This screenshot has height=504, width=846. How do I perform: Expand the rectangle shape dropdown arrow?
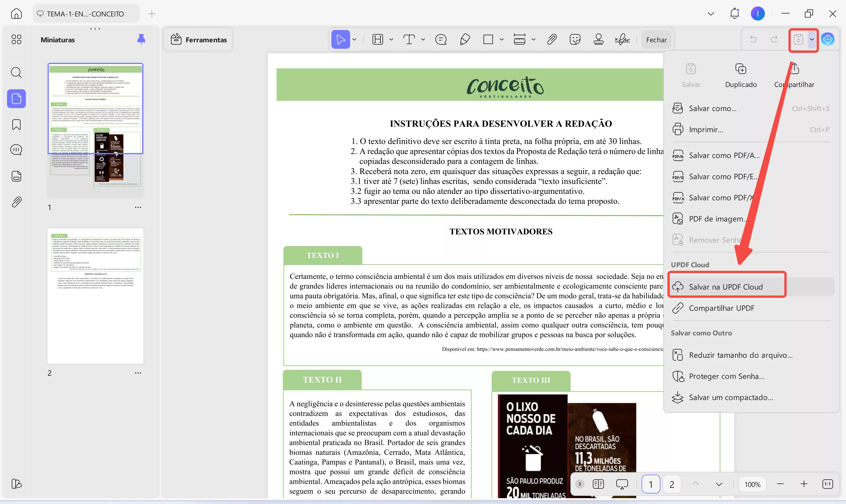pos(501,40)
